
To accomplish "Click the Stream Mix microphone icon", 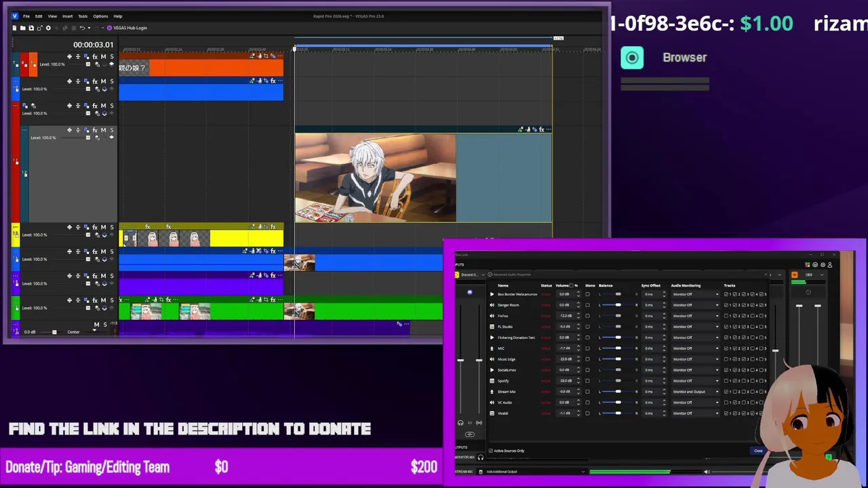I will (x=492, y=391).
